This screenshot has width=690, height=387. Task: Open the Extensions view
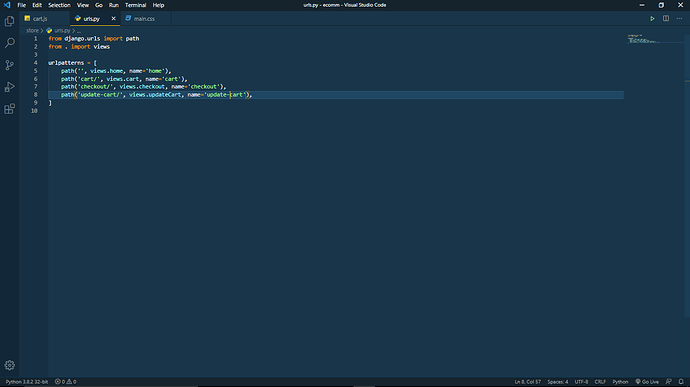pos(9,109)
